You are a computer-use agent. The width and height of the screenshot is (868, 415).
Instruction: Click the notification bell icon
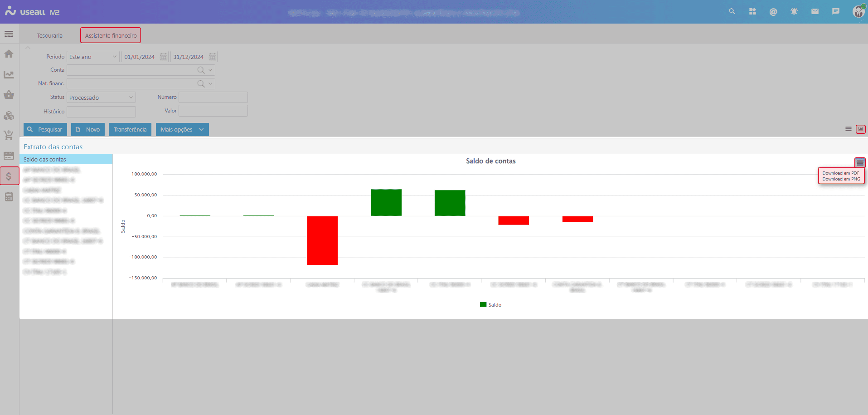[794, 12]
